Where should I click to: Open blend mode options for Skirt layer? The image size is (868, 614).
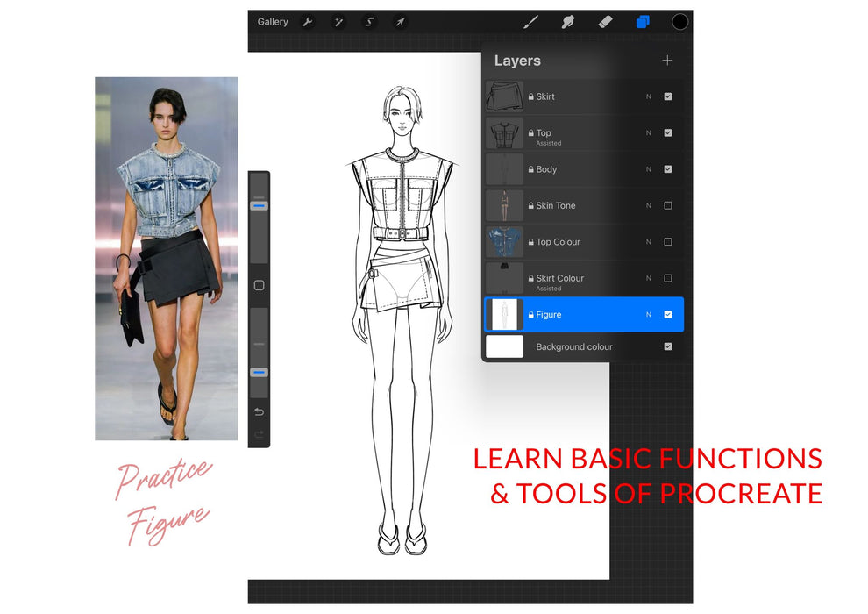click(x=648, y=96)
